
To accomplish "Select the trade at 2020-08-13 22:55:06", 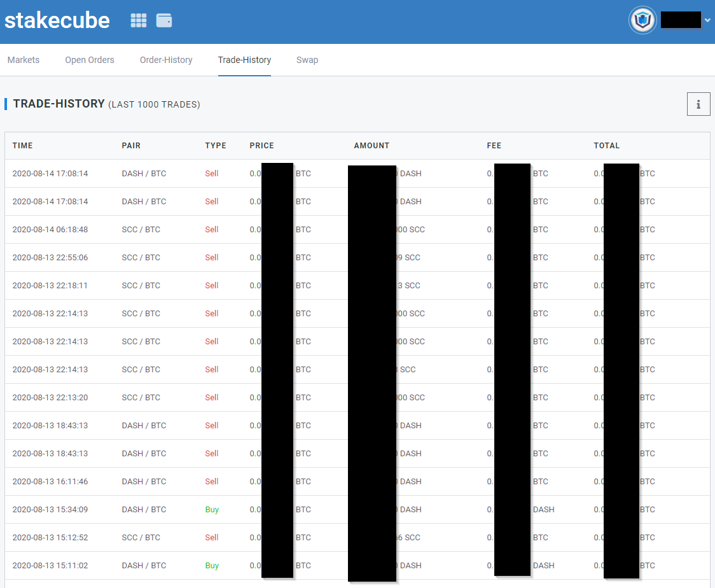I will coord(357,257).
